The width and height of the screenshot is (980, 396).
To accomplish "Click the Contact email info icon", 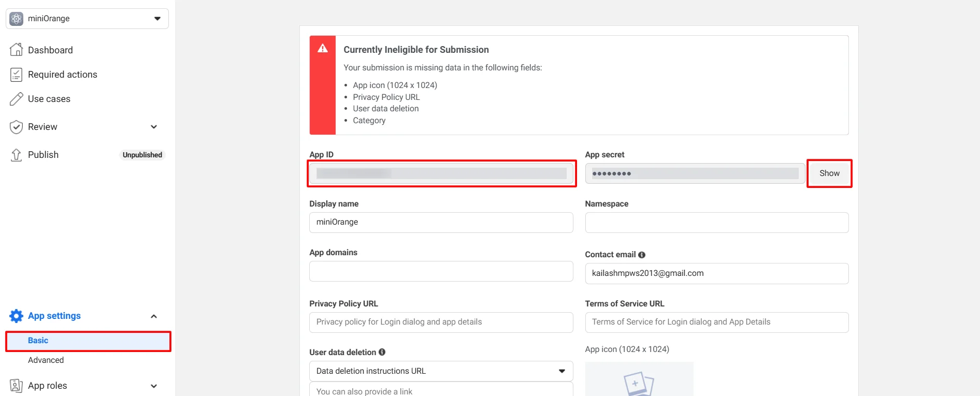I will 642,255.
